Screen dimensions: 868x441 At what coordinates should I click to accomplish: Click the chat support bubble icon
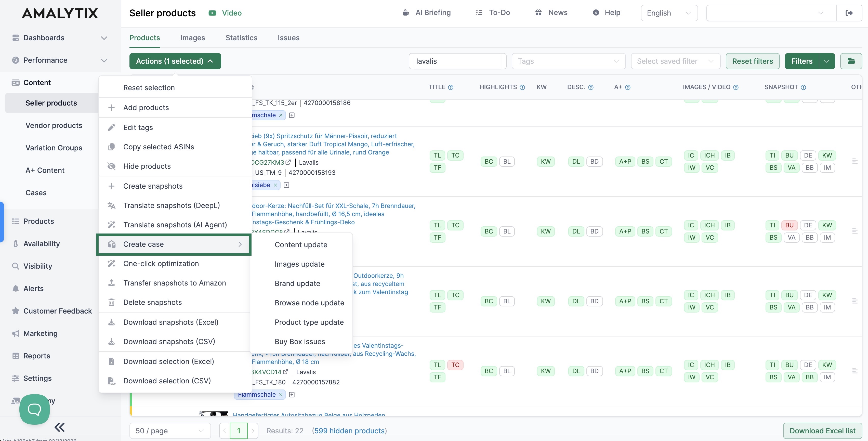coord(34,409)
